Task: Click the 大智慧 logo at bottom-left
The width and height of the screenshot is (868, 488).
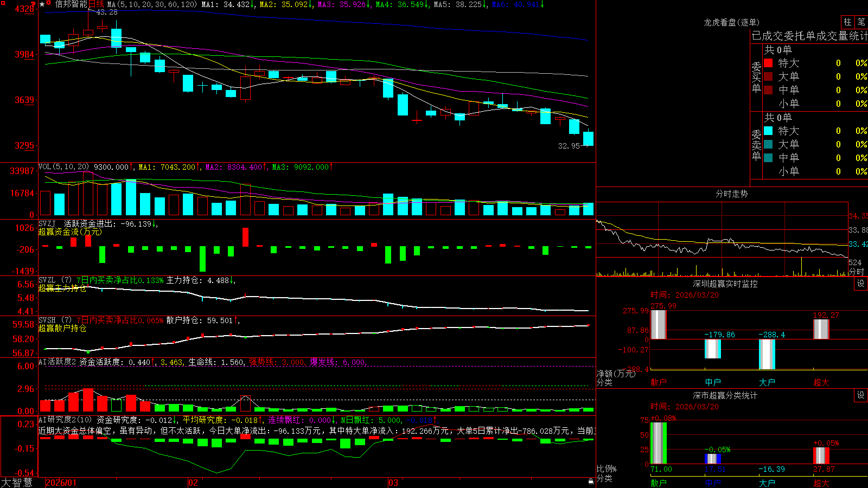Action: (x=17, y=483)
